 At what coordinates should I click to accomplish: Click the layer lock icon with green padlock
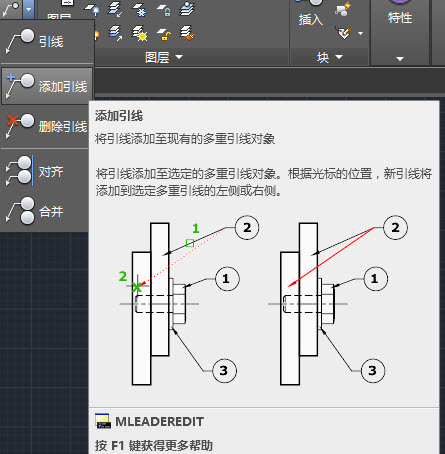164,9
